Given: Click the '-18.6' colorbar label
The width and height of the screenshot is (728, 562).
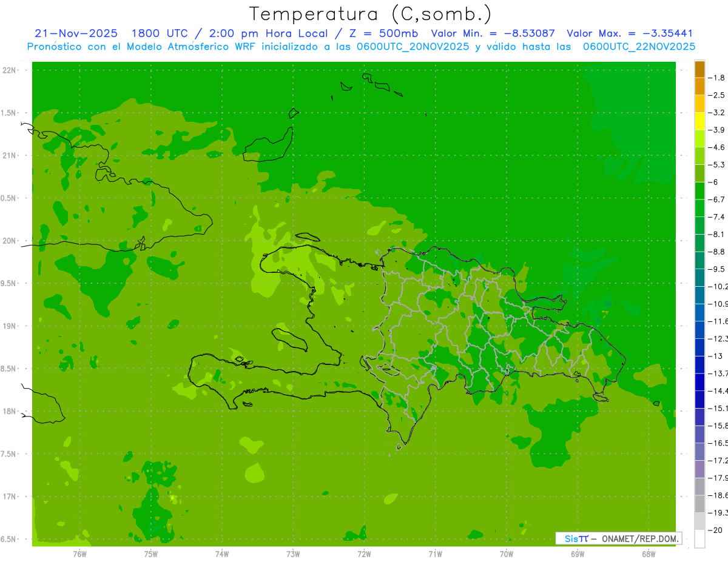Looking at the screenshot, I should click(718, 495).
